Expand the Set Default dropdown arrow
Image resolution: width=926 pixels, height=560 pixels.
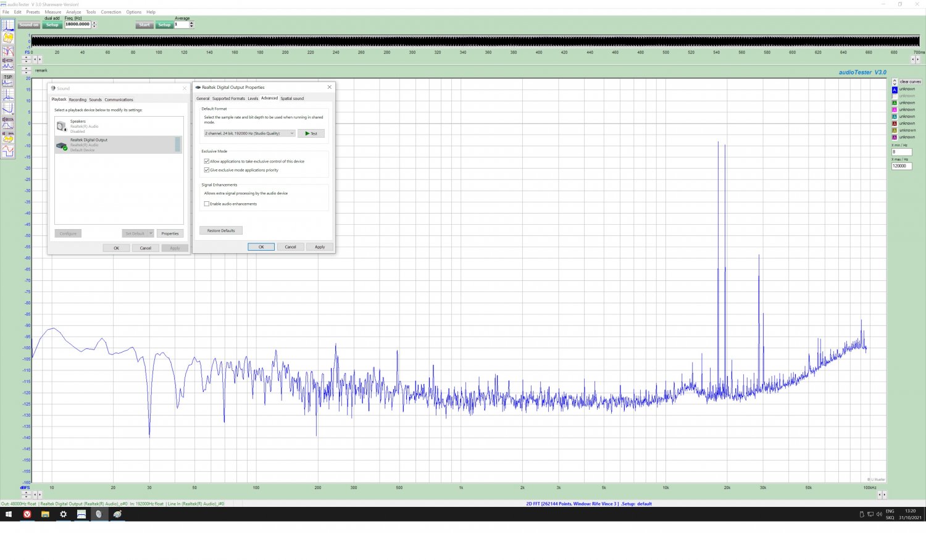coord(151,233)
